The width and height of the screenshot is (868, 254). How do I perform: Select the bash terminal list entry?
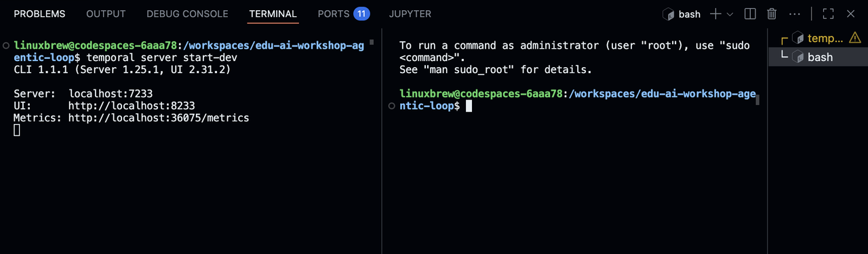pyautogui.click(x=818, y=57)
